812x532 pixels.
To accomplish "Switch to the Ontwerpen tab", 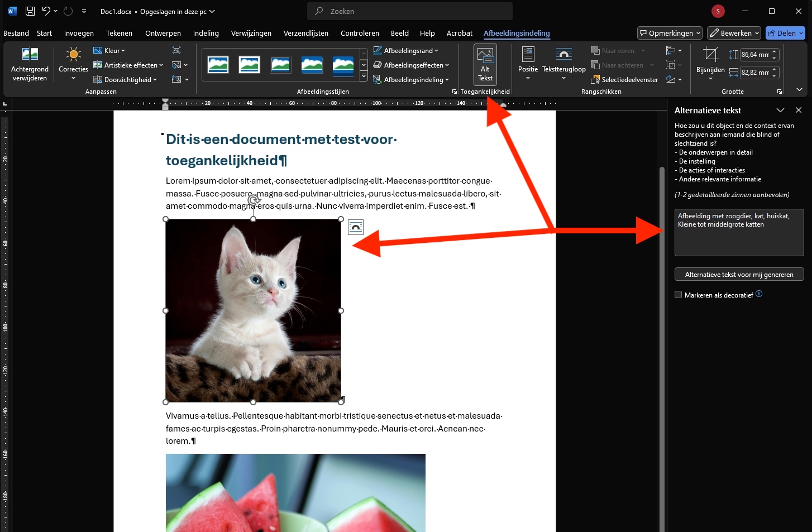I will pos(163,33).
